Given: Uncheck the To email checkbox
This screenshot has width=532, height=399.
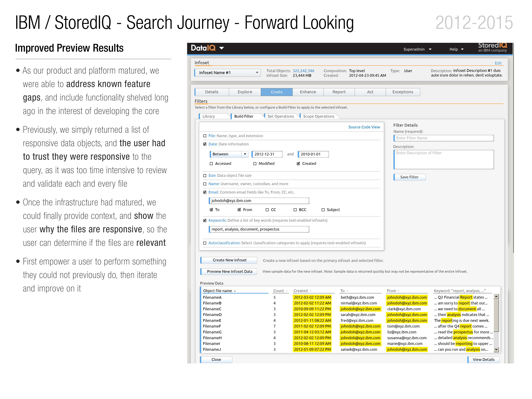Looking at the screenshot, I should coord(211,210).
